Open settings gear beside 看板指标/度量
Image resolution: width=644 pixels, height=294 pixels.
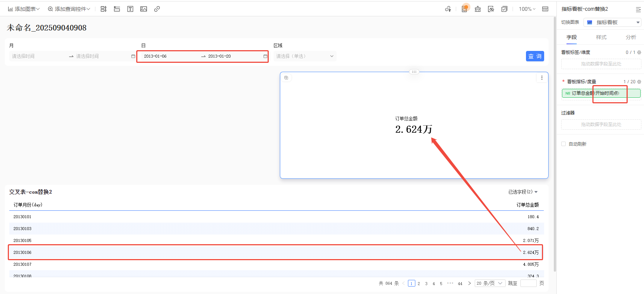tap(639, 82)
